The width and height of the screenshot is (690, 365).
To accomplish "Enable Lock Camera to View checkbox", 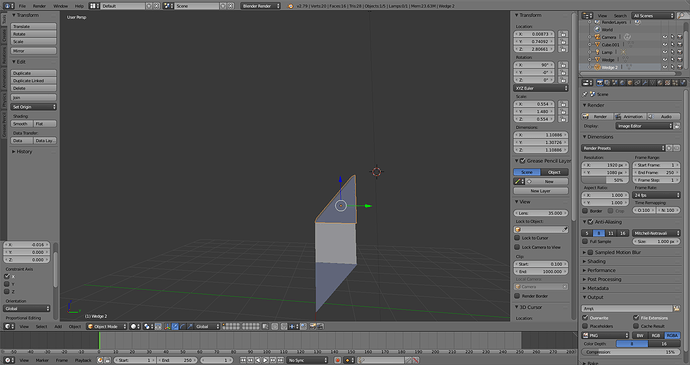I will [x=518, y=247].
